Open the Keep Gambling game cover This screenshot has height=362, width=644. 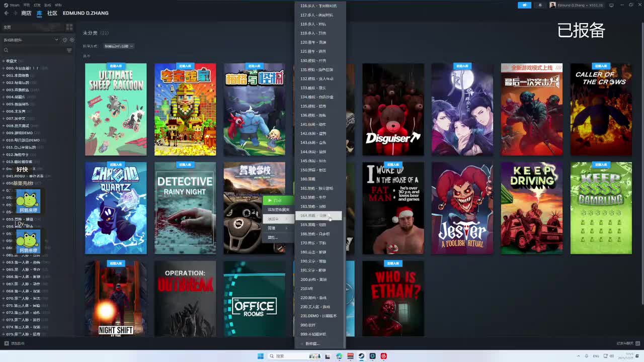tap(601, 208)
